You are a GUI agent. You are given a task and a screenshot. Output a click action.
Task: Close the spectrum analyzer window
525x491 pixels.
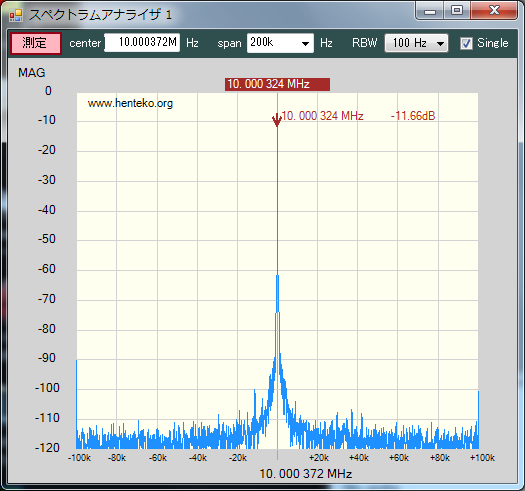point(494,11)
